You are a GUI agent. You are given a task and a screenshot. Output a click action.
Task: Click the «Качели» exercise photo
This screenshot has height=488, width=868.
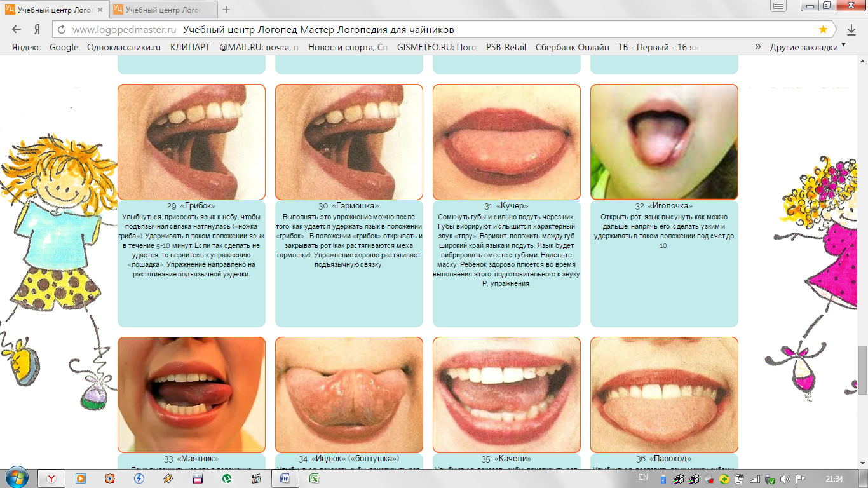[506, 395]
